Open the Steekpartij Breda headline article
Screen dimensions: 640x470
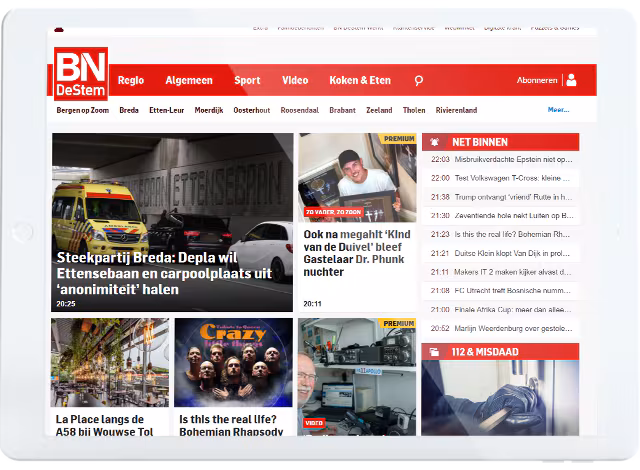(165, 272)
